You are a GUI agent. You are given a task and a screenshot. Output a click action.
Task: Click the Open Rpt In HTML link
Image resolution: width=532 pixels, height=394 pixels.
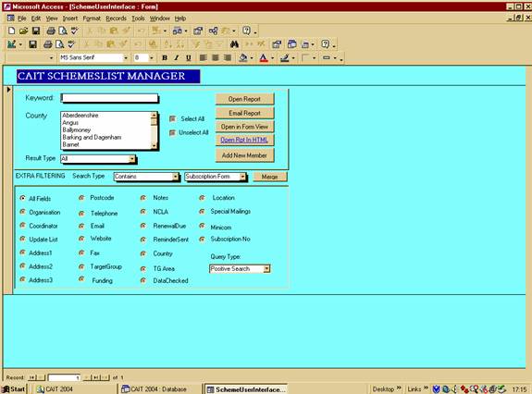[244, 140]
